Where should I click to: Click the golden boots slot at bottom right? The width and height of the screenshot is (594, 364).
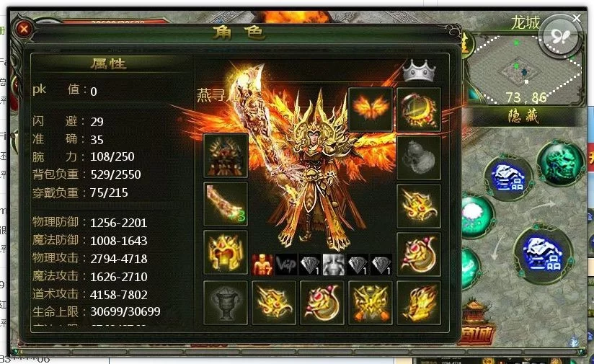(419, 303)
